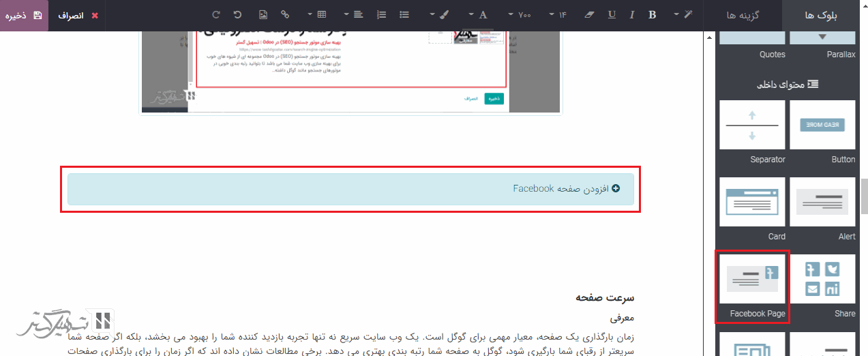Viewport: 868px width, 356px height.
Task: Toggle italic formatting
Action: point(632,14)
